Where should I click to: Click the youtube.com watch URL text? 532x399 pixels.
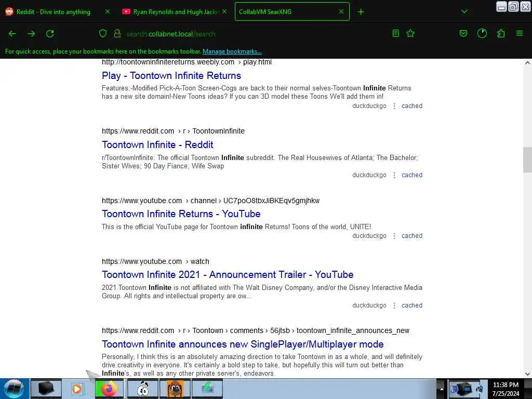coord(155,262)
